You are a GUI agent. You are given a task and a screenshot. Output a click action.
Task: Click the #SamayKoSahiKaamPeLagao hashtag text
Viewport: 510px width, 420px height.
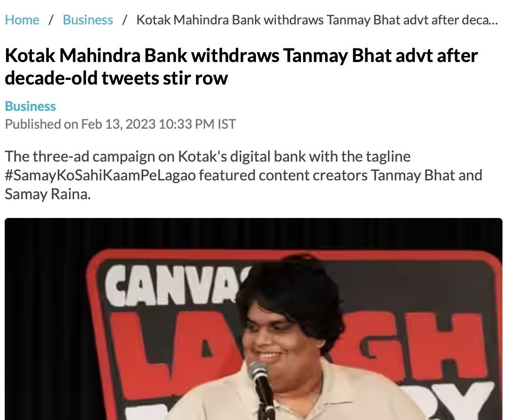pos(102,175)
